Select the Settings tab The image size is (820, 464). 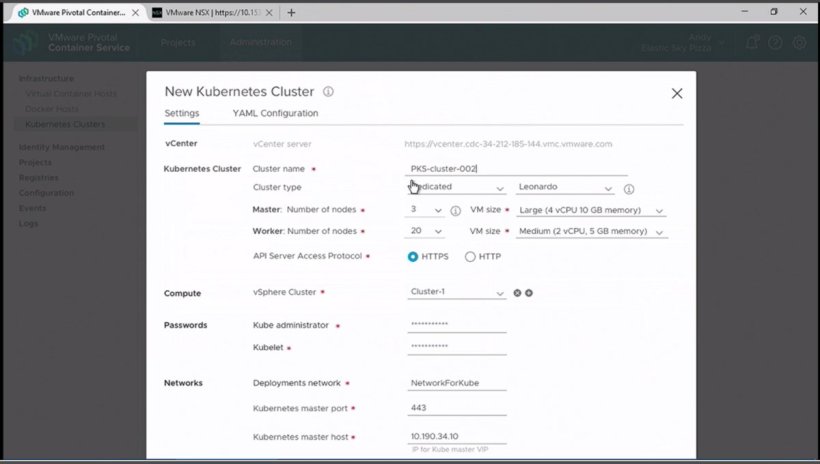pos(182,114)
